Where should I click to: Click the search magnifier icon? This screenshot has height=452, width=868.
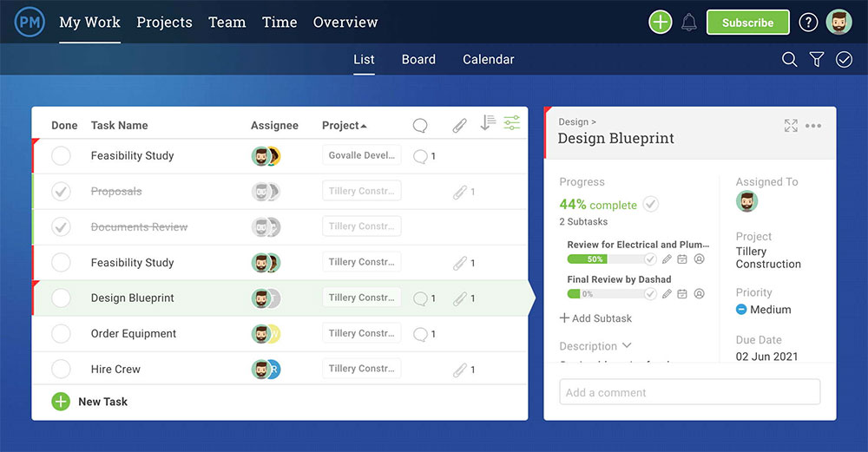tap(789, 59)
